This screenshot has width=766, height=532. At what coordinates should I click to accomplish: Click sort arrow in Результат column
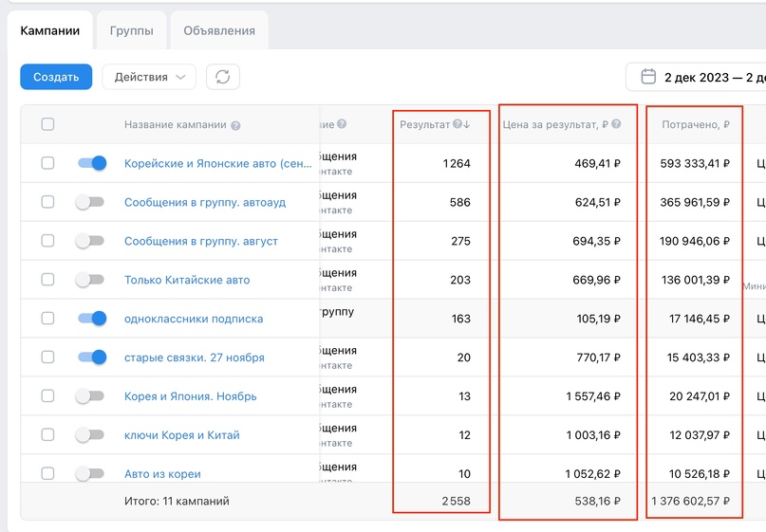click(x=467, y=124)
